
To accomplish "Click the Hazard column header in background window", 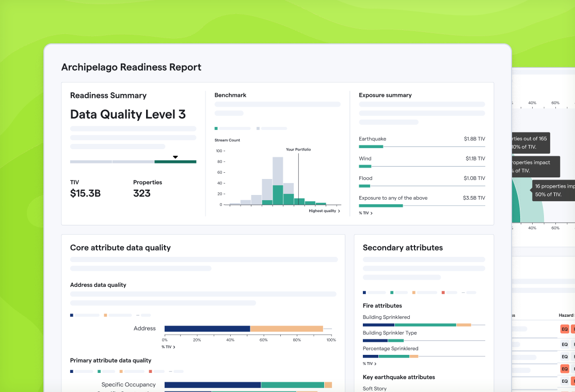I will 567,315.
